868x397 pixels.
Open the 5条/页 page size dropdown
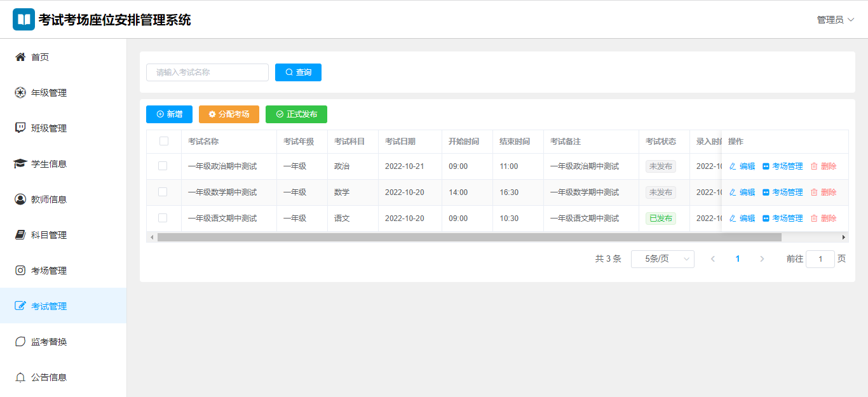coord(662,259)
